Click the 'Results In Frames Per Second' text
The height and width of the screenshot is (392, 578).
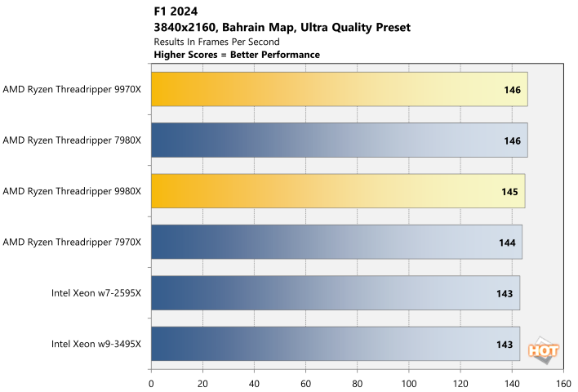click(x=216, y=42)
